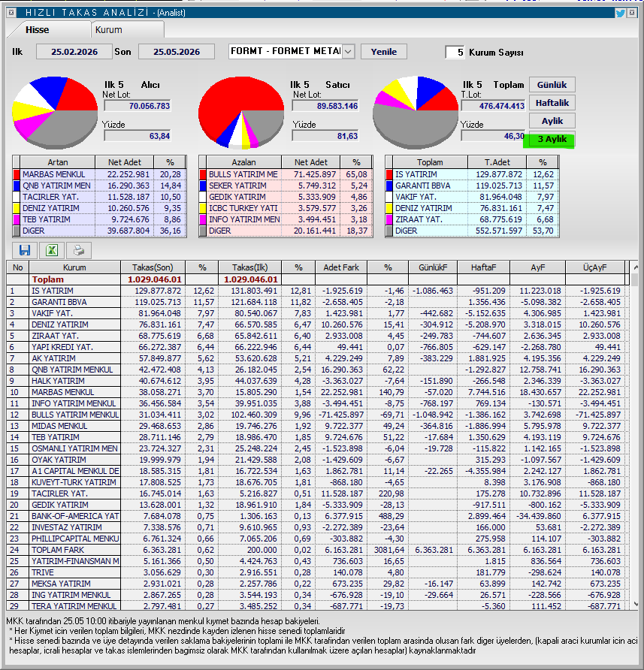Click the No column header
Image resolution: width=644 pixels, height=670 pixels.
pyautogui.click(x=17, y=267)
